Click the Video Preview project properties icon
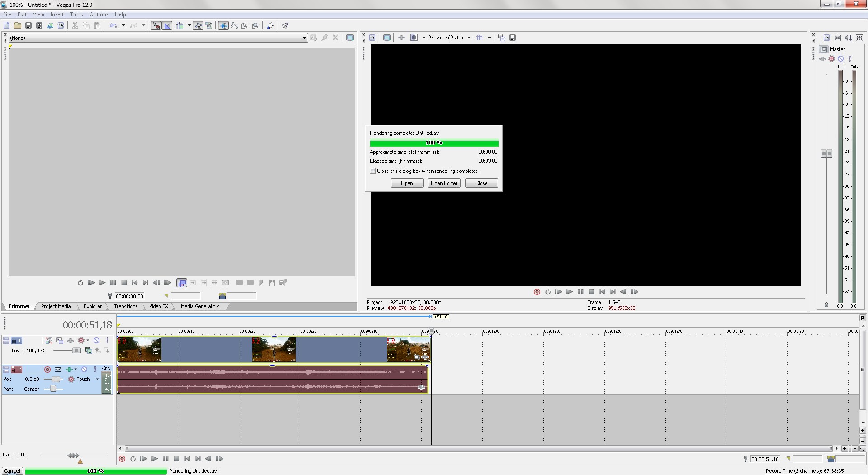 click(373, 38)
